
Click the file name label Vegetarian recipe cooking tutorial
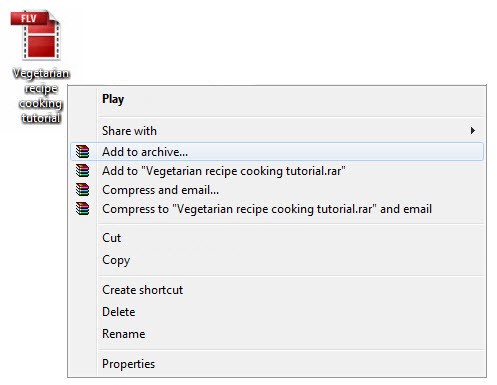41,96
